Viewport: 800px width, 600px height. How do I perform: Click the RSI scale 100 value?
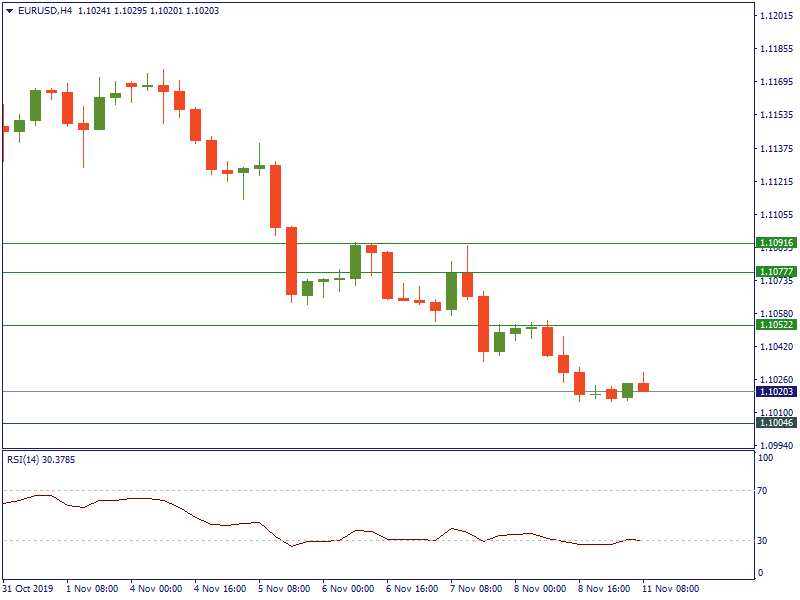coord(765,458)
